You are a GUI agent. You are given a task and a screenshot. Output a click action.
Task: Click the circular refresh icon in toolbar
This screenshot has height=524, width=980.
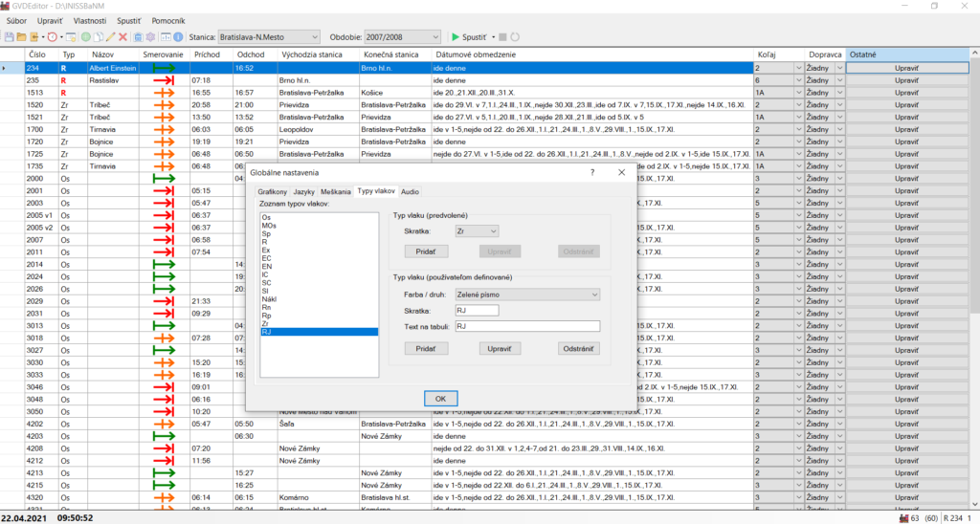click(515, 37)
